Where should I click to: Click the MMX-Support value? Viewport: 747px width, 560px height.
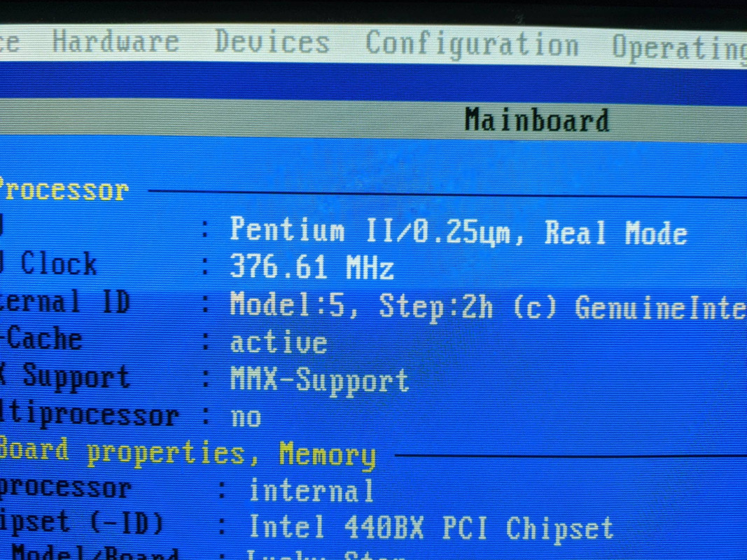(x=320, y=380)
